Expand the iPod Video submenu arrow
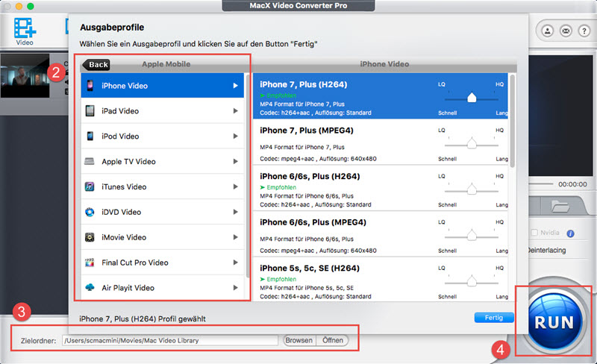This screenshot has height=364, width=597. pyautogui.click(x=236, y=136)
